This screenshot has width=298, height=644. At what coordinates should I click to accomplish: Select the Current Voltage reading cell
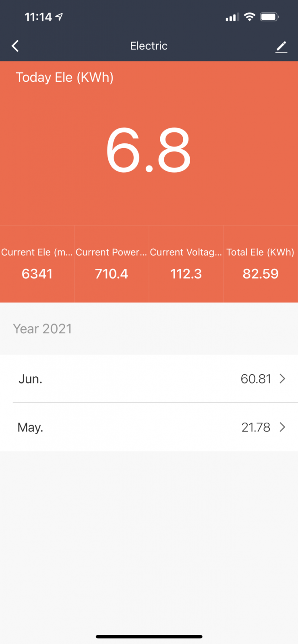[x=186, y=264]
